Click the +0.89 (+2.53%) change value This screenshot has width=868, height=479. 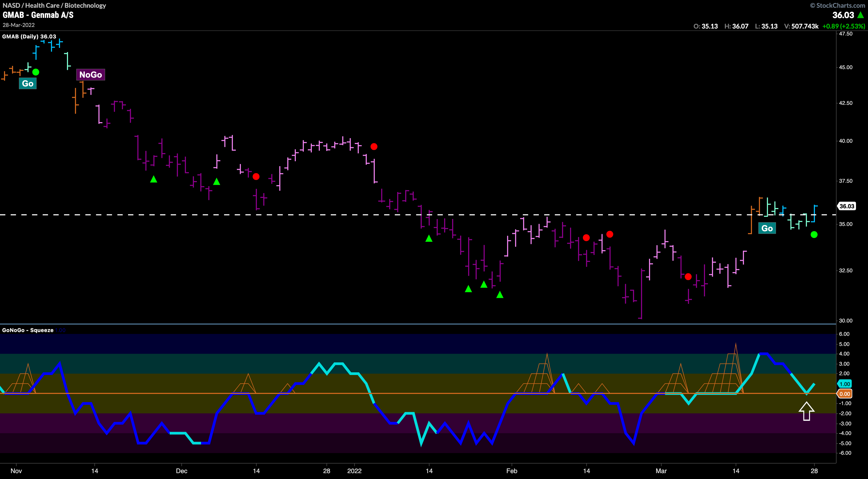point(844,26)
